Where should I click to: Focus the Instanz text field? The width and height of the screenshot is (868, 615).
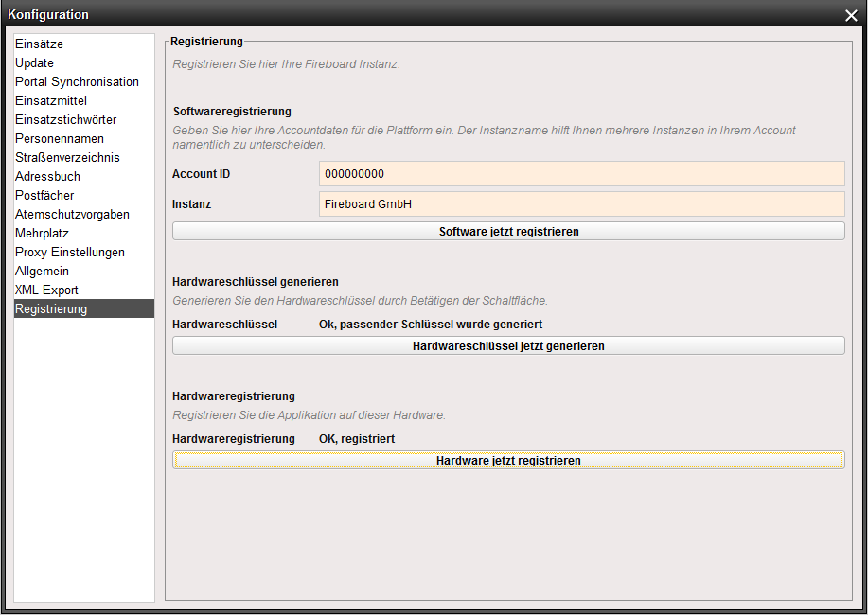point(581,204)
